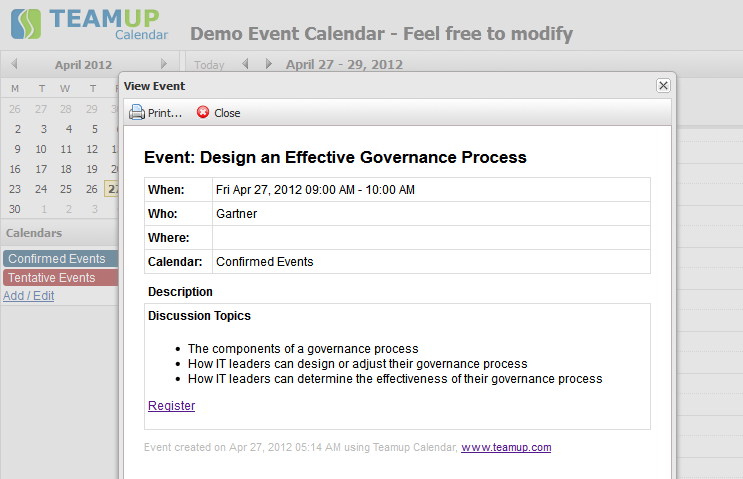The width and height of the screenshot is (743, 479).
Task: Click the Today button
Action: click(209, 65)
